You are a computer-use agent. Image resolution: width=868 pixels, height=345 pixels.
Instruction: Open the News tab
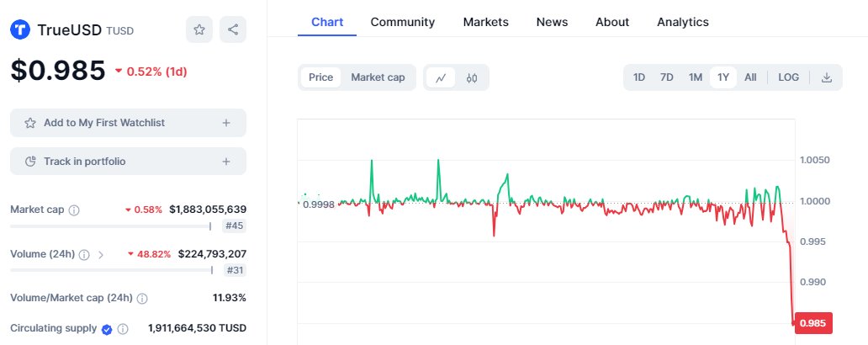[x=552, y=22]
